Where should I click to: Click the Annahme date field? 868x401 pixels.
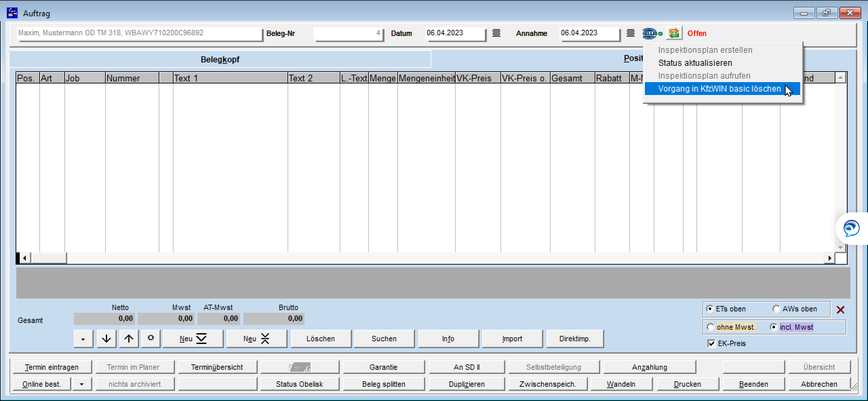tap(589, 33)
